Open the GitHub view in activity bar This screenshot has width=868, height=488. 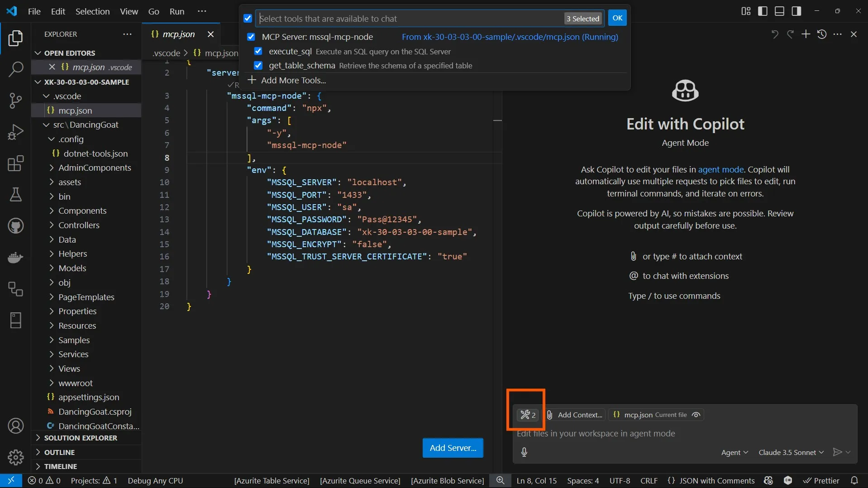[15, 226]
